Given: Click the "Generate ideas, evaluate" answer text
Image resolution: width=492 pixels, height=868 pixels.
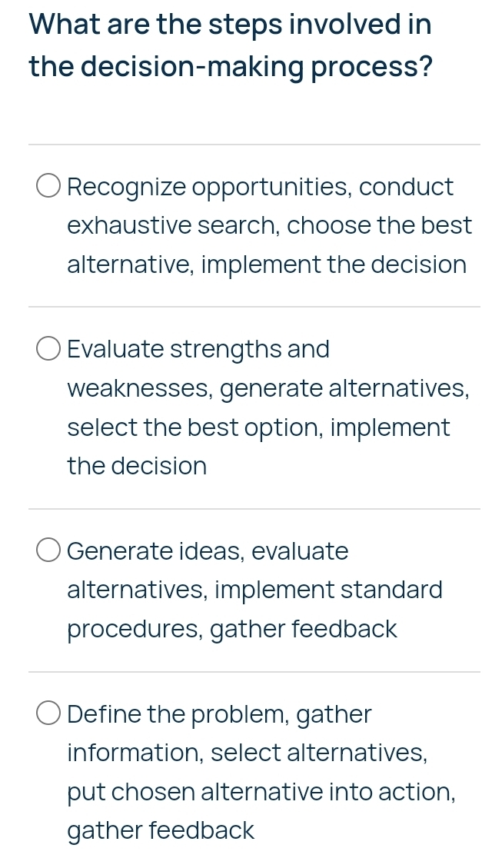Looking at the screenshot, I should pyautogui.click(x=208, y=551).
